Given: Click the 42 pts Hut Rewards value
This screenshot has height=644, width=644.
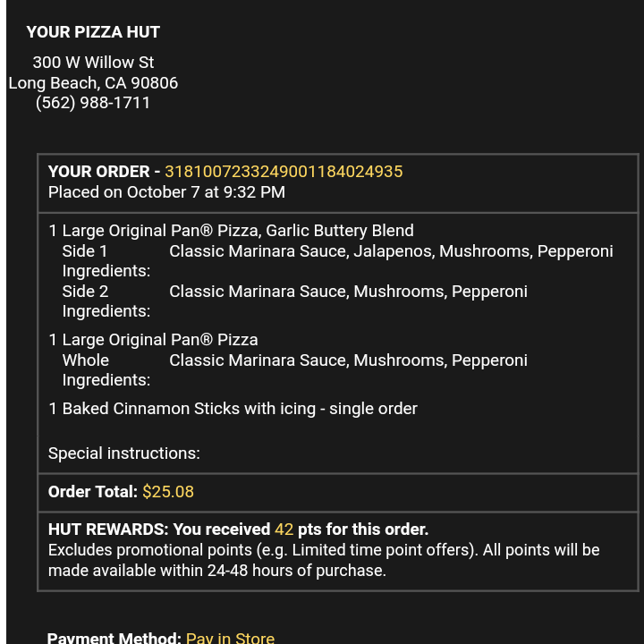Looking at the screenshot, I should coord(284,530).
